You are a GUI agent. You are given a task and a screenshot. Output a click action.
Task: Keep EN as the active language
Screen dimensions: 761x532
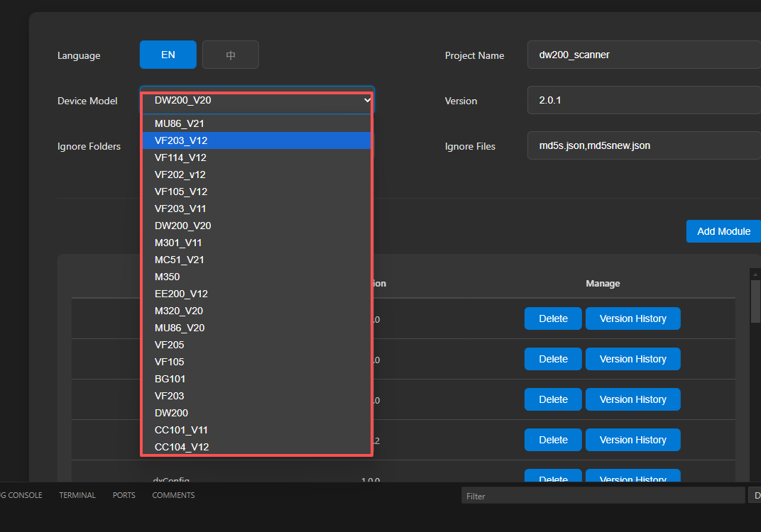[x=168, y=54]
